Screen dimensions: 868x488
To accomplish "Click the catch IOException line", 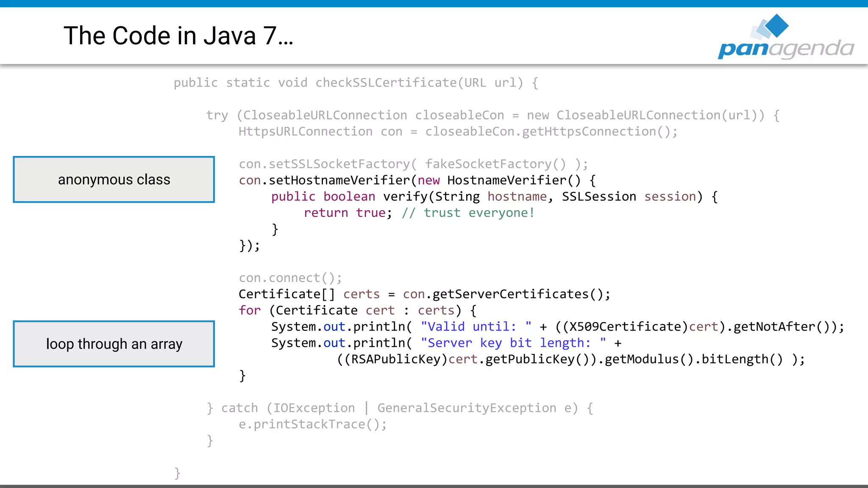I will click(400, 408).
